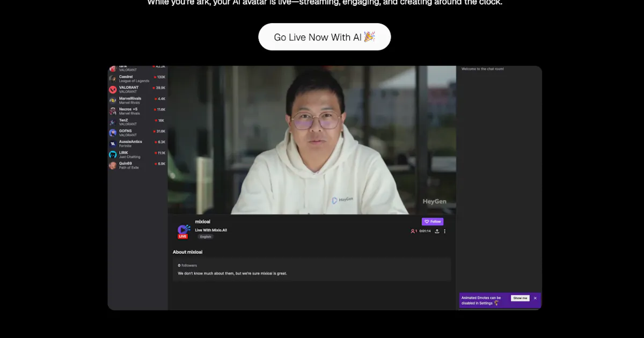Click the Go Live Now With AI button

tap(324, 37)
